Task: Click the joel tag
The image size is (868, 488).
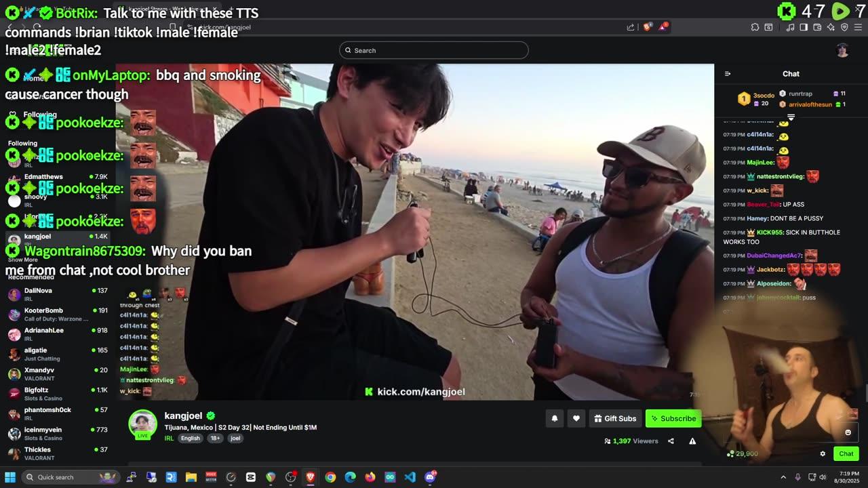Action: pos(235,438)
